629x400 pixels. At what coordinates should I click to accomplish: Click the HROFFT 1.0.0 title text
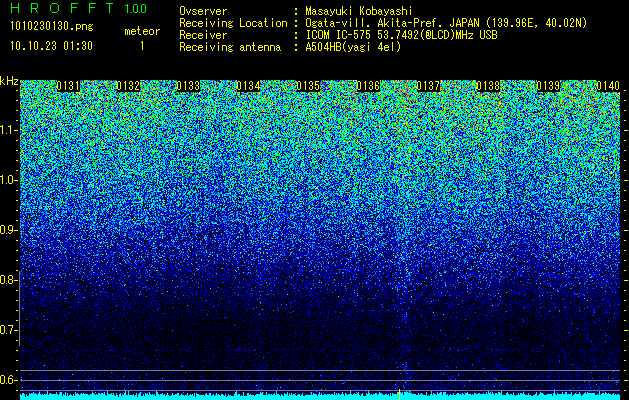79,8
